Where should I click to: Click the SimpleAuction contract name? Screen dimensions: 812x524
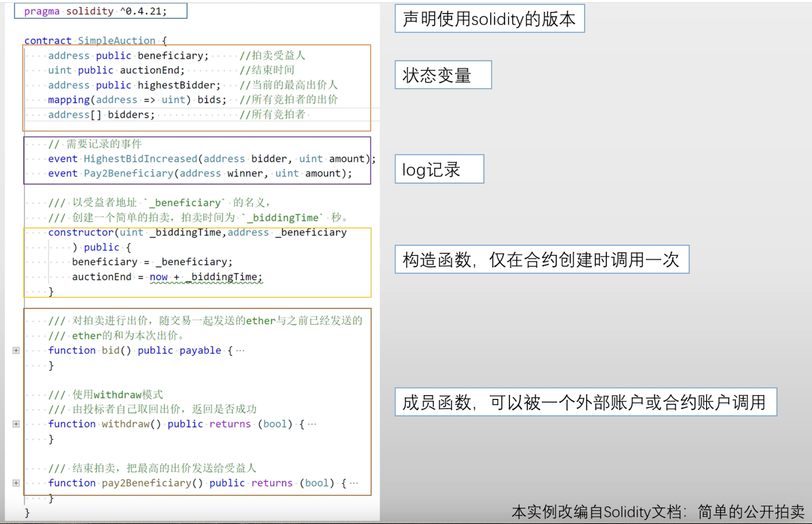(117, 41)
